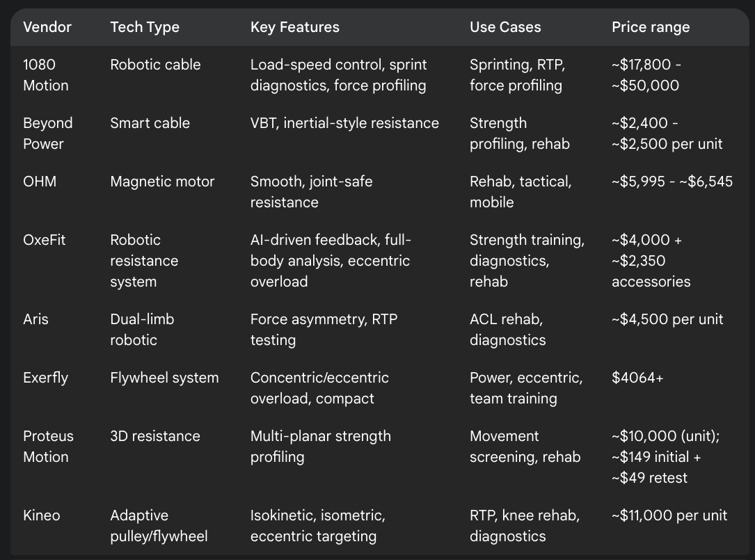Click the ~$11,000 per unit price

click(669, 515)
